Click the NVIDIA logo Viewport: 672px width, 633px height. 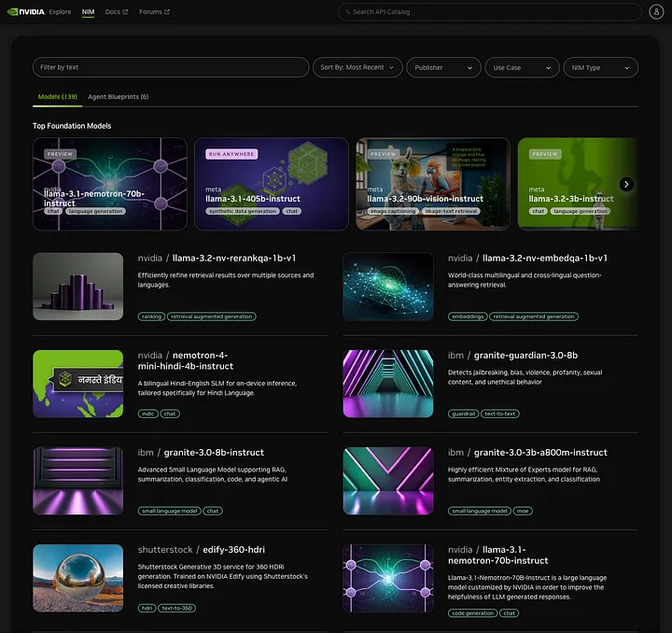26,12
